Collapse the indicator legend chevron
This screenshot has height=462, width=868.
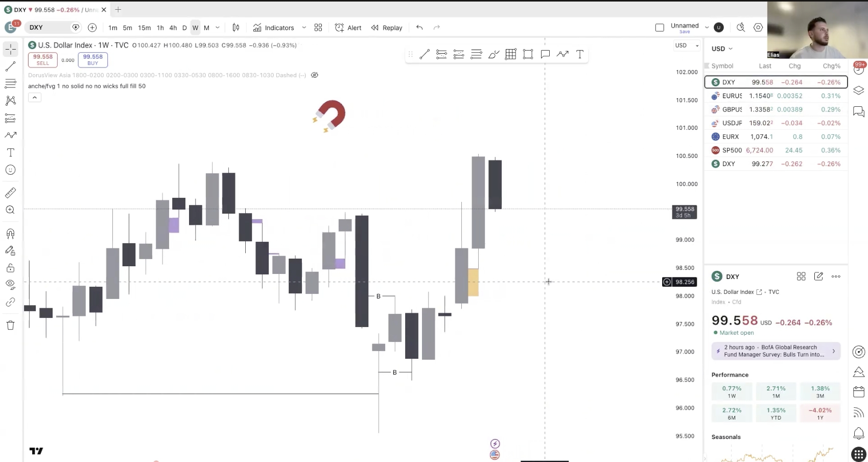[34, 98]
